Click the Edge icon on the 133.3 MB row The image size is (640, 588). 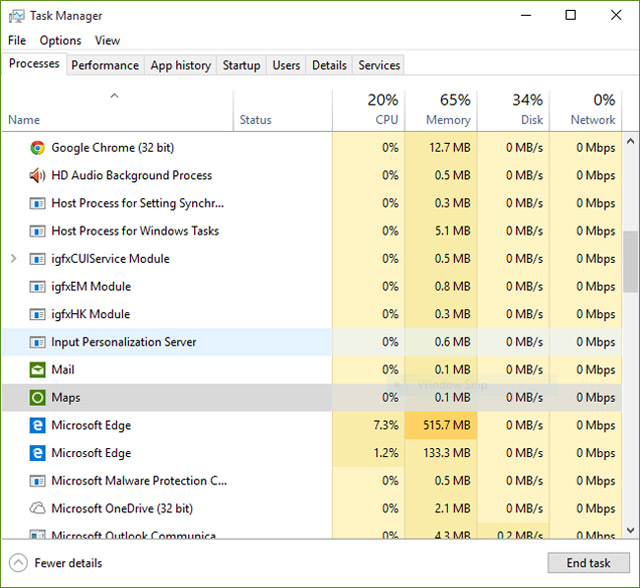coord(38,453)
